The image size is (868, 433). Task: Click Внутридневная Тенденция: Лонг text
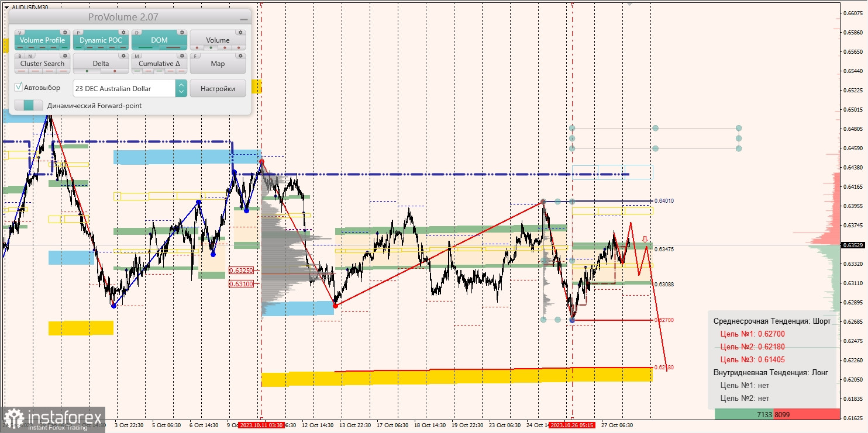click(770, 372)
